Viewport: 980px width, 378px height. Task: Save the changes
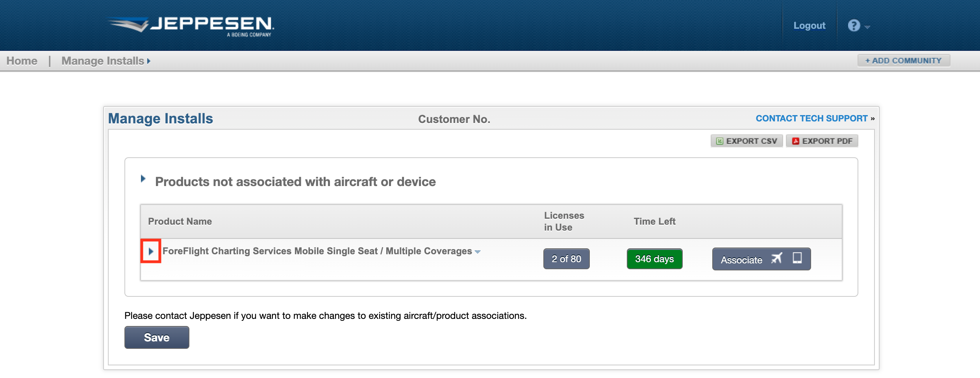157,337
